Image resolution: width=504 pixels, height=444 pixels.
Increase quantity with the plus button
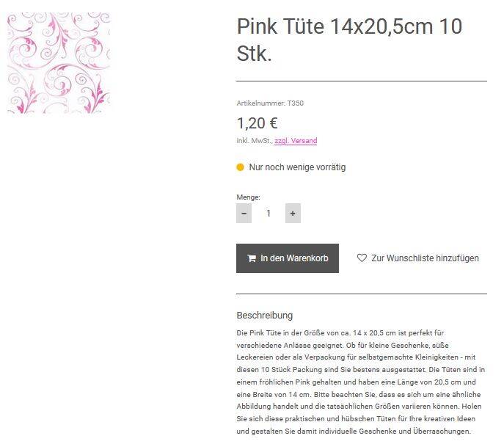click(x=293, y=214)
